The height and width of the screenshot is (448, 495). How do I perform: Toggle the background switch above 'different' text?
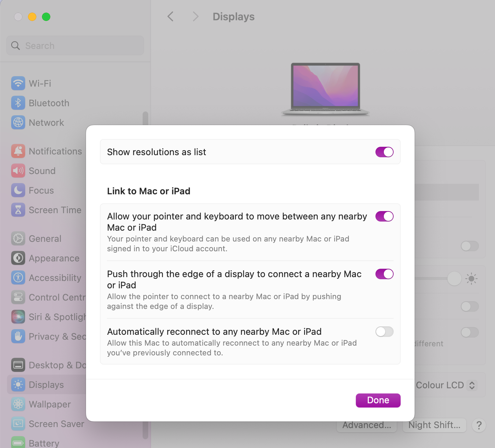(470, 332)
